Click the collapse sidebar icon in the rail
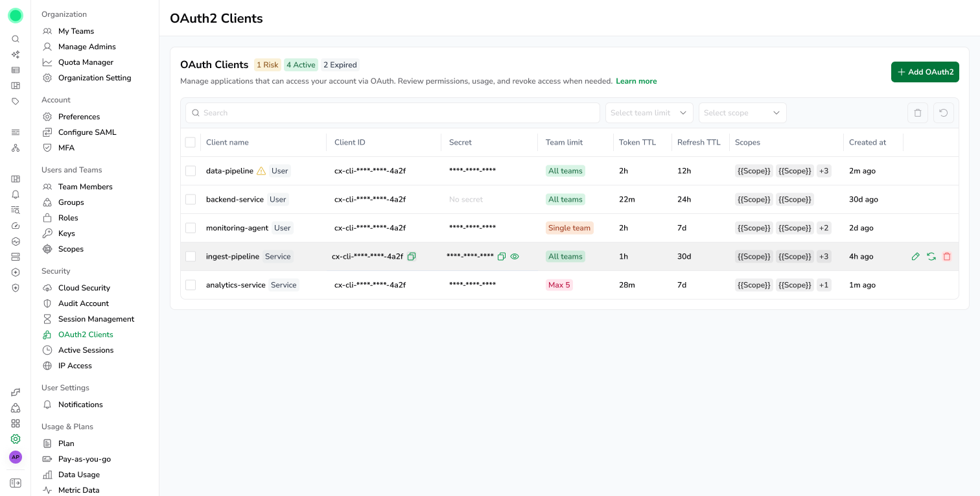Image resolution: width=980 pixels, height=496 pixels. [16, 483]
